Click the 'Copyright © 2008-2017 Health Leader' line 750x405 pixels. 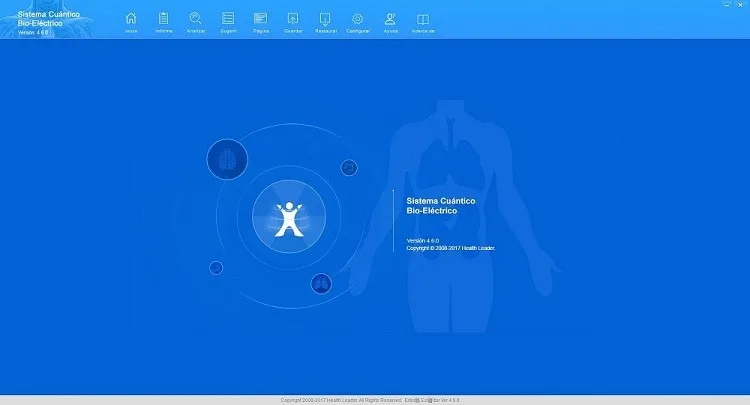[451, 248]
